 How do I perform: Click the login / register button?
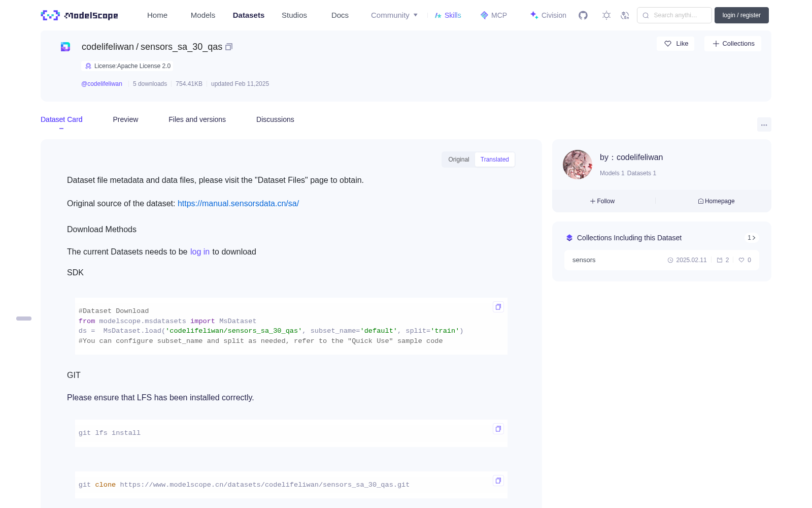[741, 15]
